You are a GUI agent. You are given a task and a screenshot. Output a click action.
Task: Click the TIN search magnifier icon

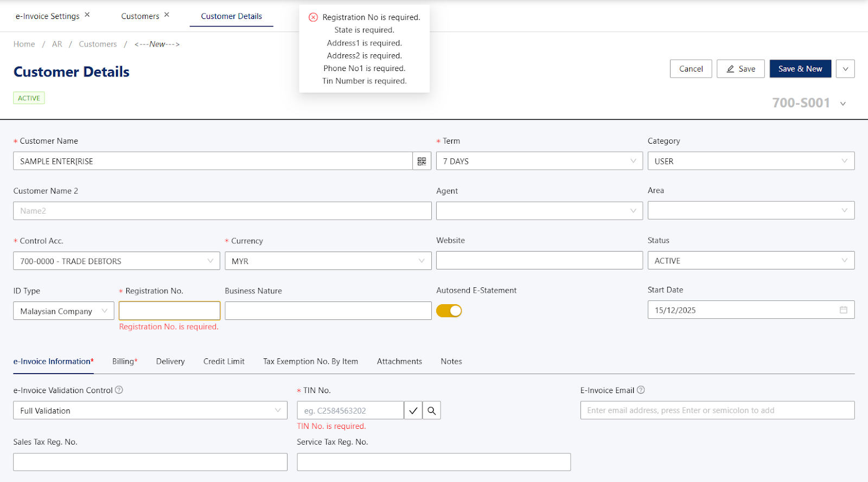tap(432, 410)
